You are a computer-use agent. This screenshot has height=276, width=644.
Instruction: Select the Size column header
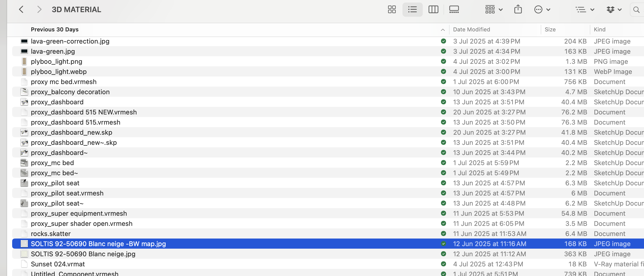pos(550,29)
